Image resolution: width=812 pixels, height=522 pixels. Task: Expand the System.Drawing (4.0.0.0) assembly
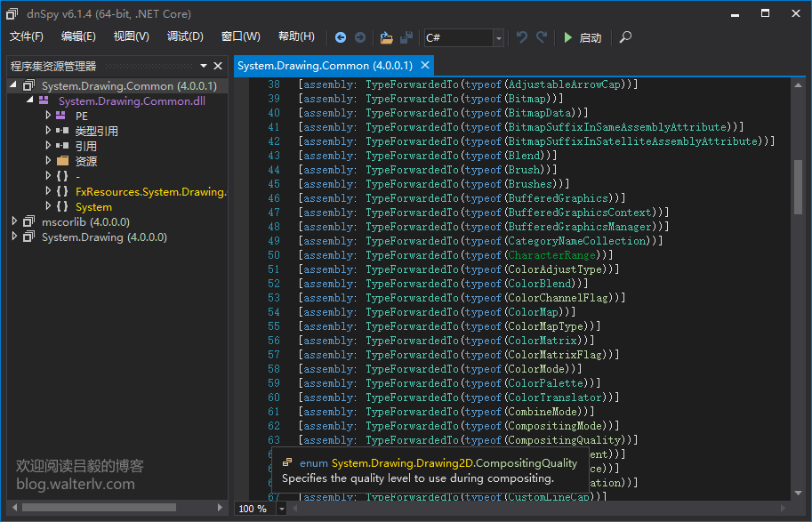[x=14, y=237]
